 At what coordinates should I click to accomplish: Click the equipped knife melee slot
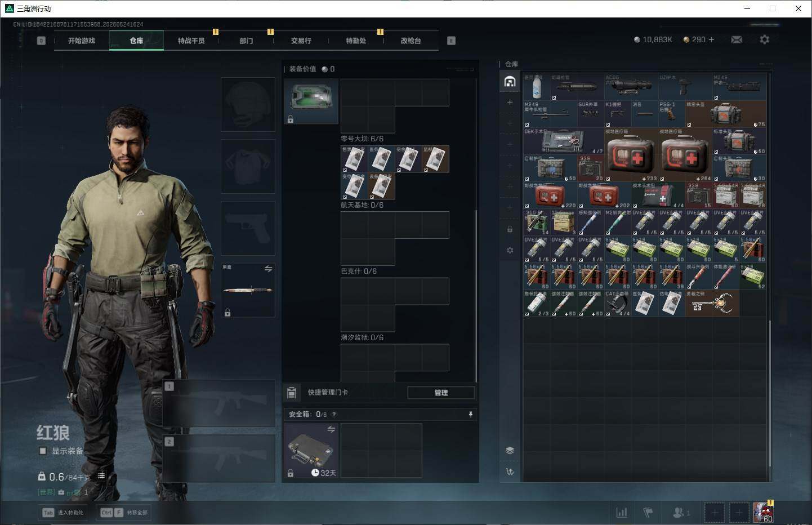point(248,290)
